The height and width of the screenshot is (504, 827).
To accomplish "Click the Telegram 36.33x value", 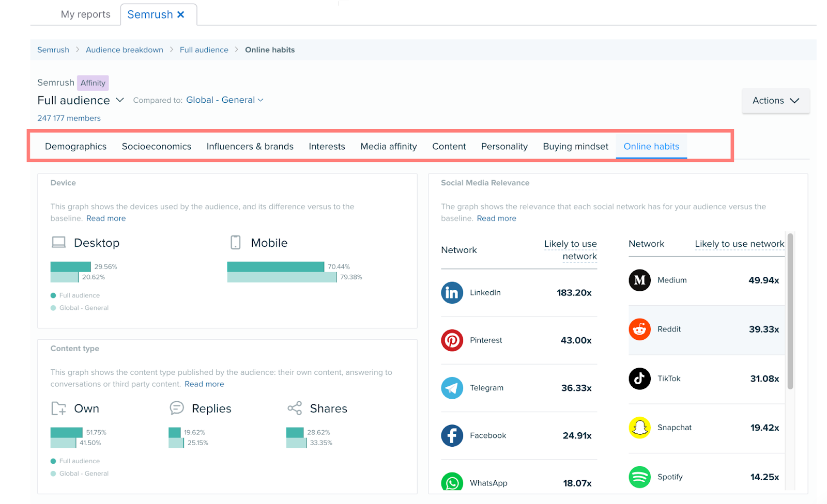I will 576,388.
